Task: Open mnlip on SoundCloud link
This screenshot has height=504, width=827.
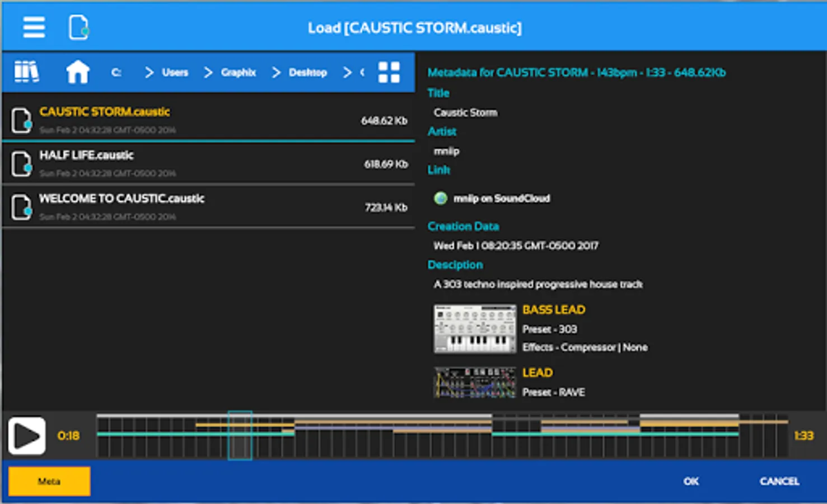Action: click(502, 198)
